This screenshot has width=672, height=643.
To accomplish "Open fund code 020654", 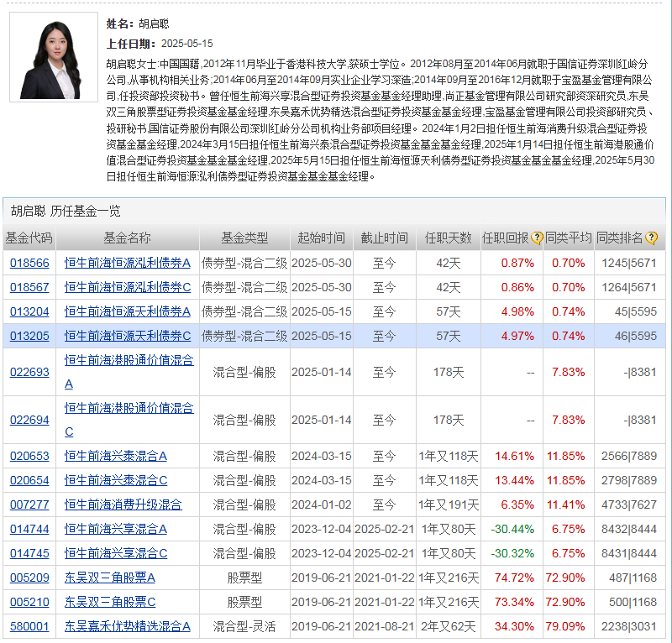I will coord(29,481).
